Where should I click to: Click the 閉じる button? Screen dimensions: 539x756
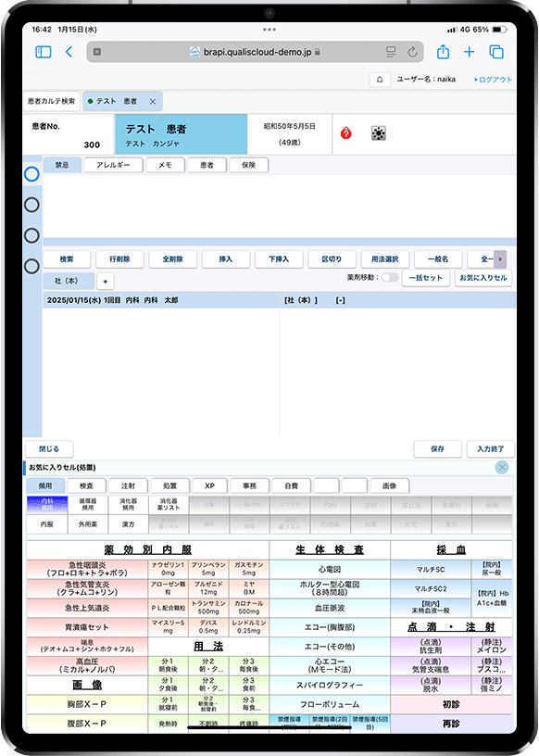tap(49, 448)
